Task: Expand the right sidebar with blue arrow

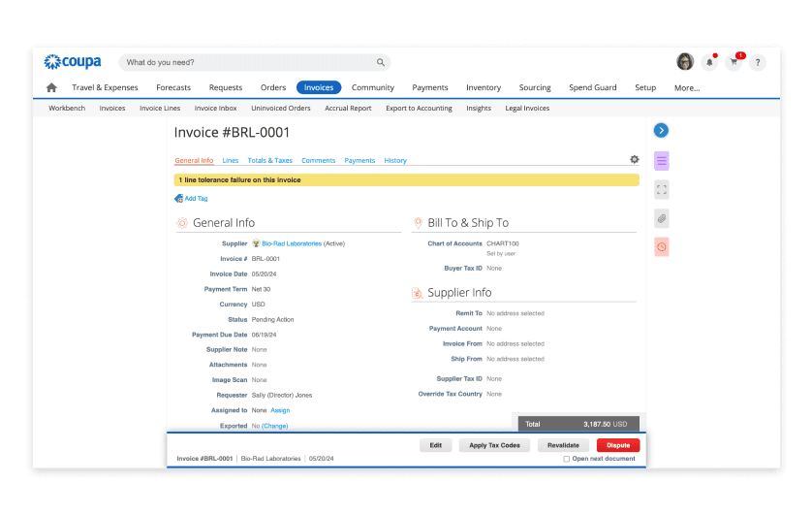Action: [x=661, y=130]
